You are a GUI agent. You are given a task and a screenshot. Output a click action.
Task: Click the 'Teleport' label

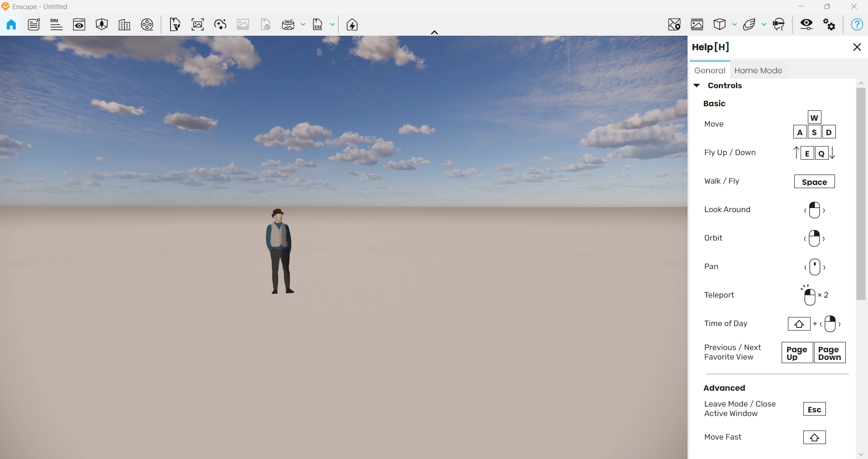(x=719, y=295)
